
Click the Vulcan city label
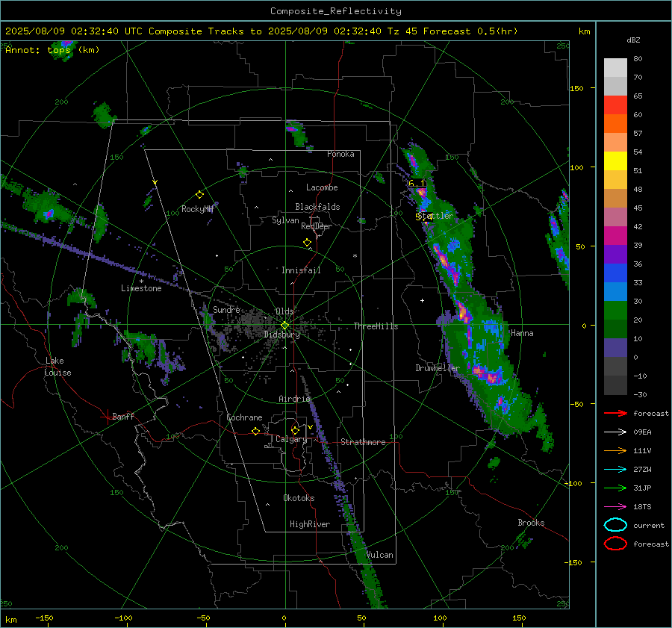(x=380, y=555)
